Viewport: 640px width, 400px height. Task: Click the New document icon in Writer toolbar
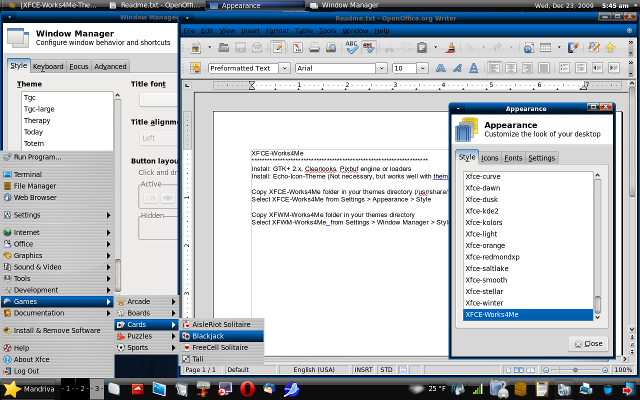(196, 48)
